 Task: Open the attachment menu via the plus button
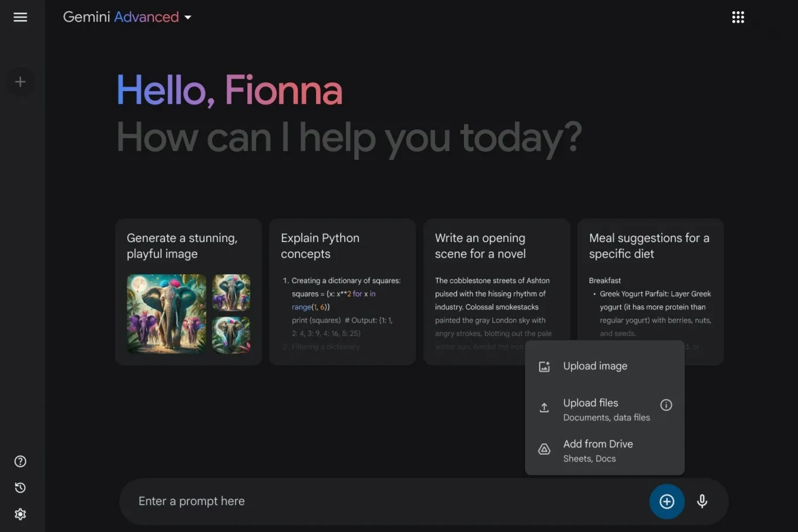666,501
